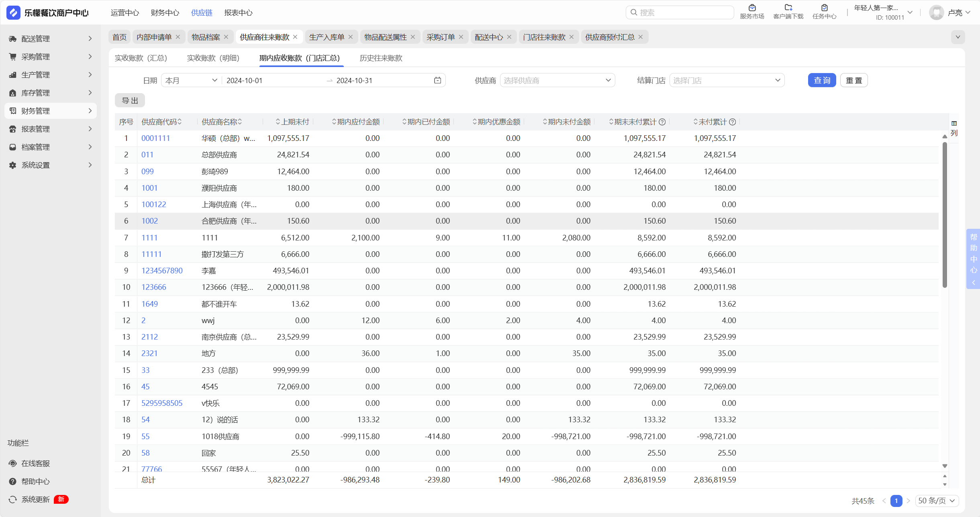Expand 配送管理 sidebar menu
Image resolution: width=980 pixels, height=517 pixels.
pyautogui.click(x=51, y=39)
